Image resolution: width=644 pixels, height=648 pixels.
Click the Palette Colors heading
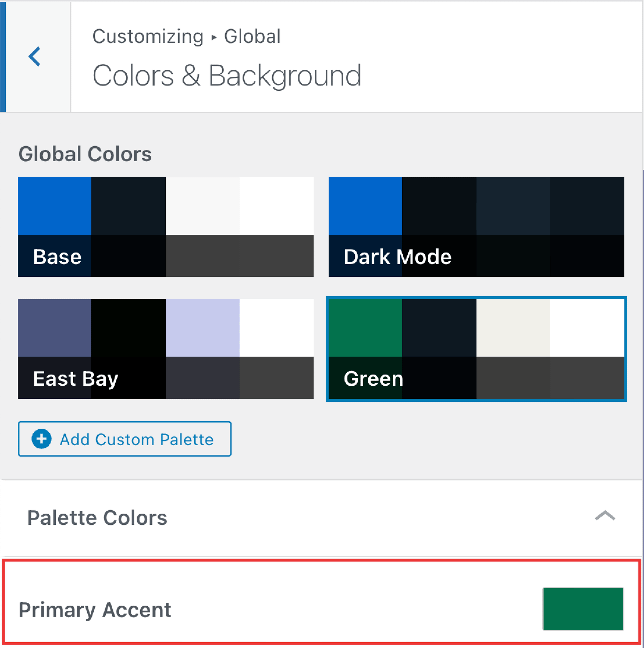click(x=97, y=517)
